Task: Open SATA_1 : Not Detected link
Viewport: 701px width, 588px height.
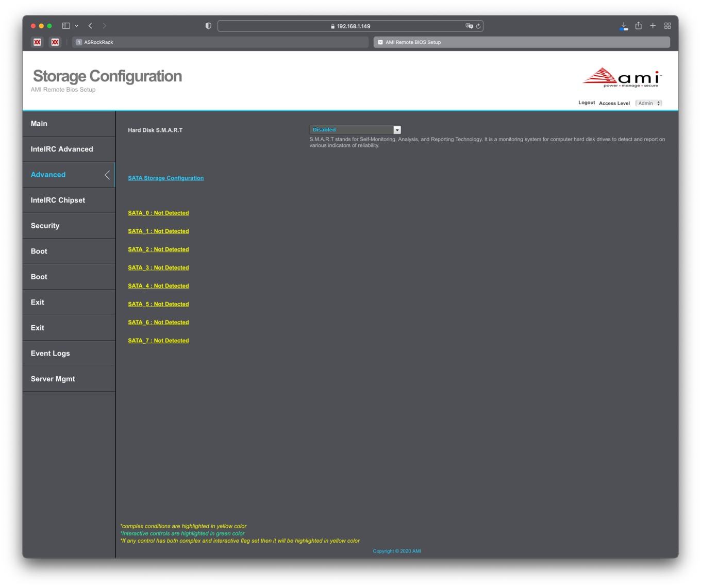Action: tap(158, 231)
